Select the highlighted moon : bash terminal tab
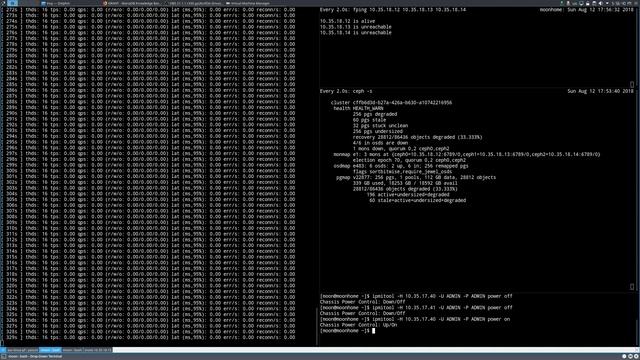The height and width of the screenshot is (360, 640). coord(50,350)
